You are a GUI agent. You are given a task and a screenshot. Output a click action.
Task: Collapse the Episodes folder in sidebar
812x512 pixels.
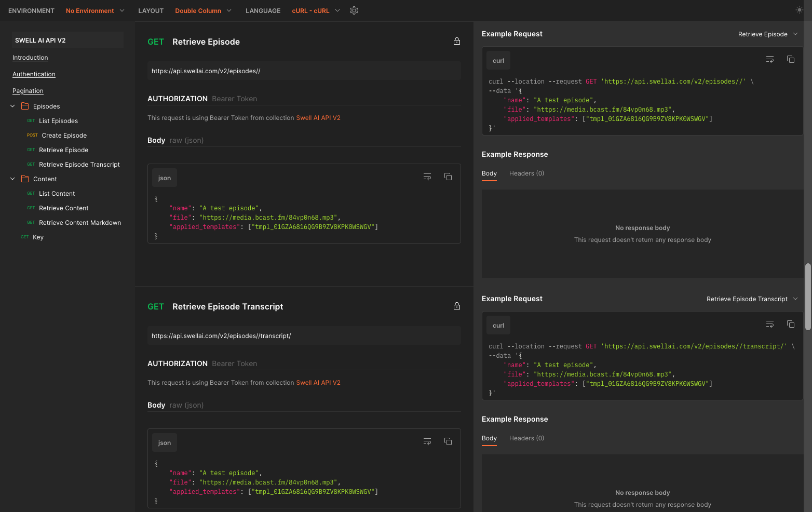point(12,106)
